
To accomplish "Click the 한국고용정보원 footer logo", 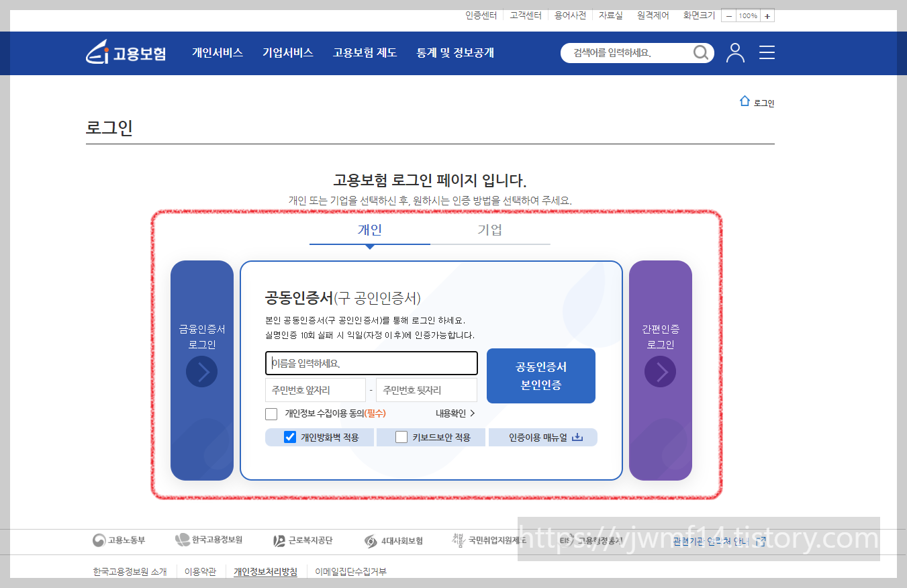I will tap(209, 540).
